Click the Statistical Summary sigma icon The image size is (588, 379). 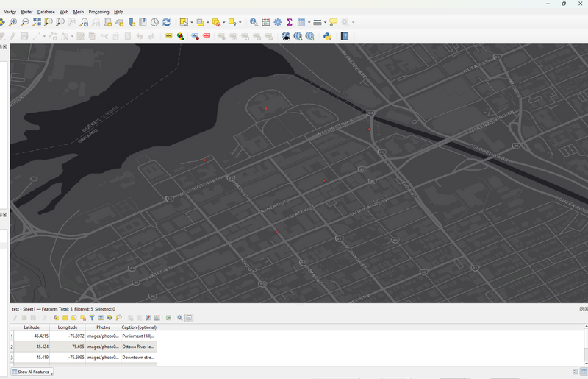click(x=290, y=23)
